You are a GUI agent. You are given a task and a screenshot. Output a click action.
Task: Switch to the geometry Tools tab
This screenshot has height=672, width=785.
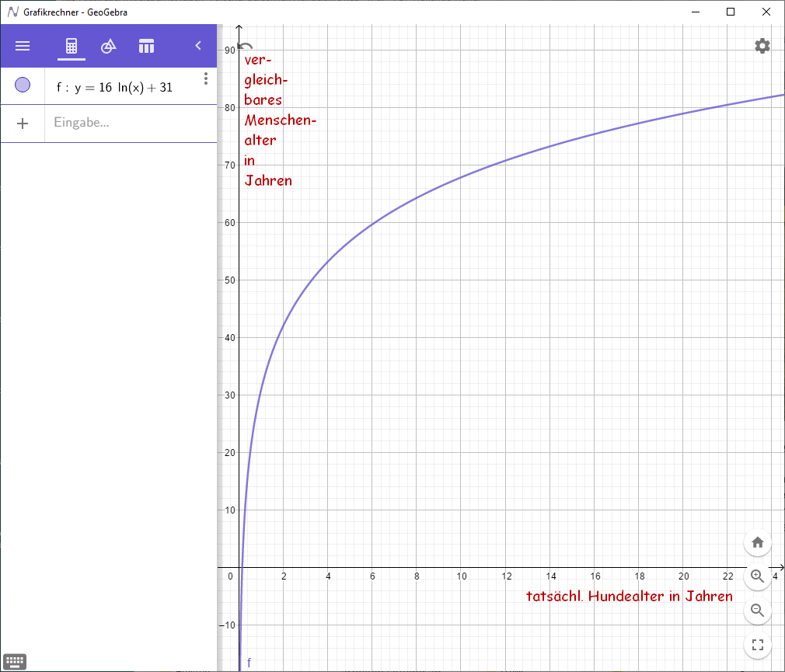click(x=109, y=46)
